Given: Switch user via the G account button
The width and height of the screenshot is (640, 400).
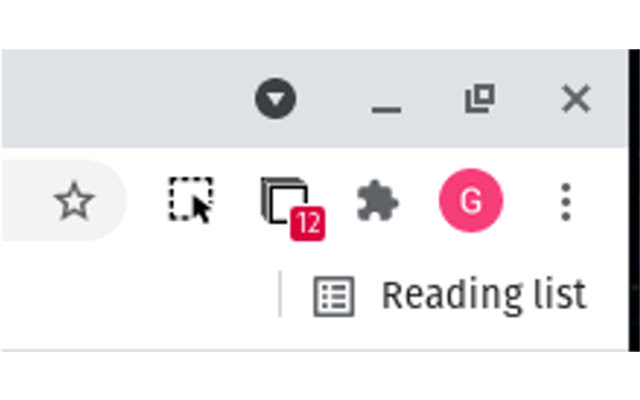Looking at the screenshot, I should point(471,200).
